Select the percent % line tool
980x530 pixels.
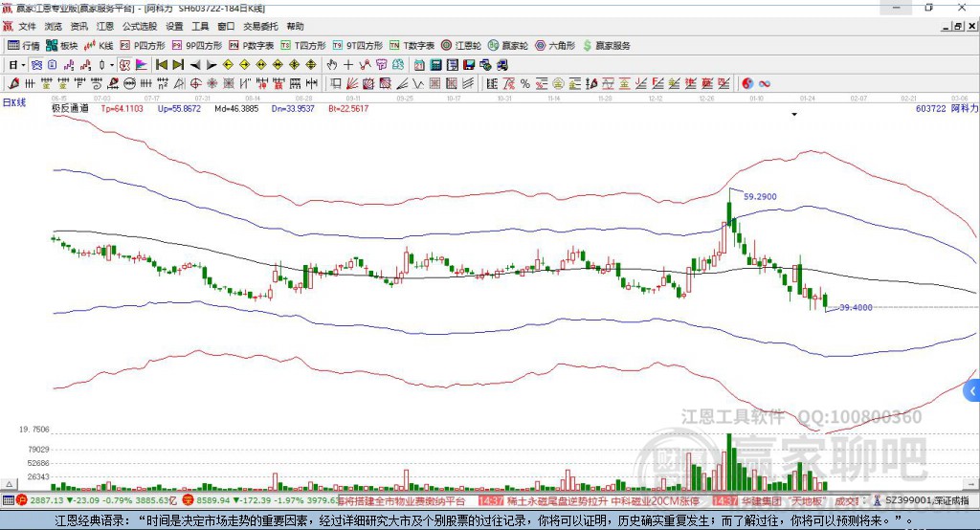coord(525,83)
